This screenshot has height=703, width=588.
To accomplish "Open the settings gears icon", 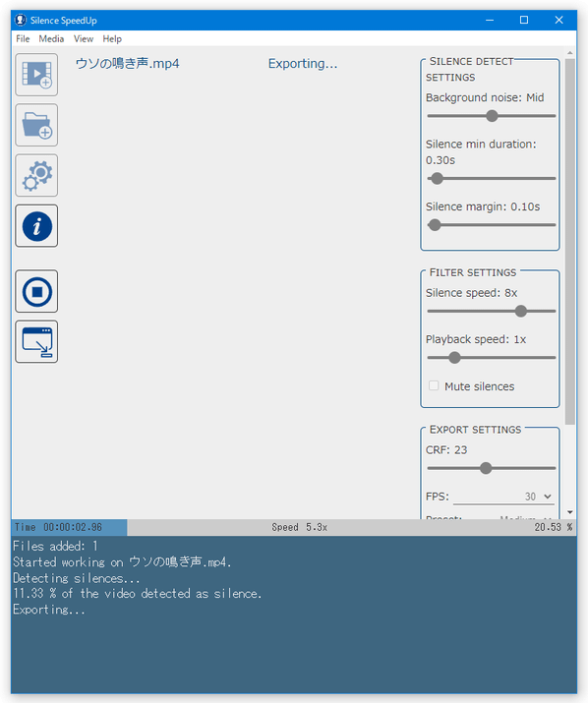I will tap(36, 175).
